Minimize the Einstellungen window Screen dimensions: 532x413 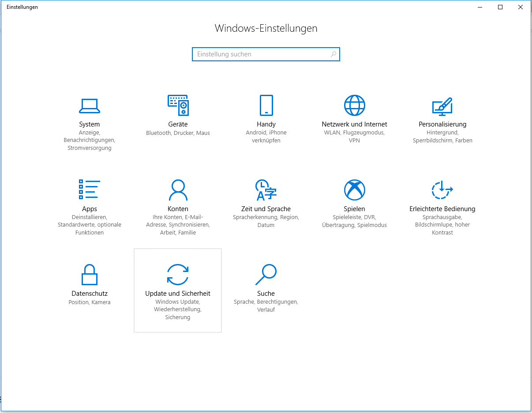(x=480, y=7)
